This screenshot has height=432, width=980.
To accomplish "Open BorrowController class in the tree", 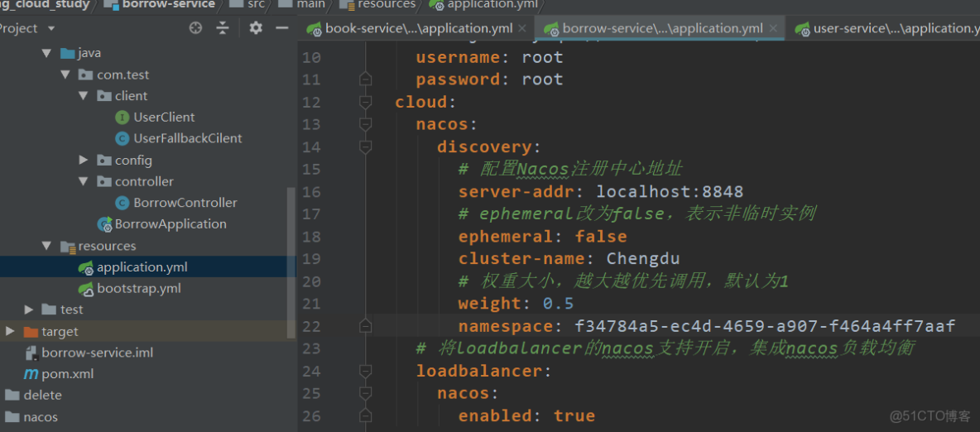I will pos(185,204).
